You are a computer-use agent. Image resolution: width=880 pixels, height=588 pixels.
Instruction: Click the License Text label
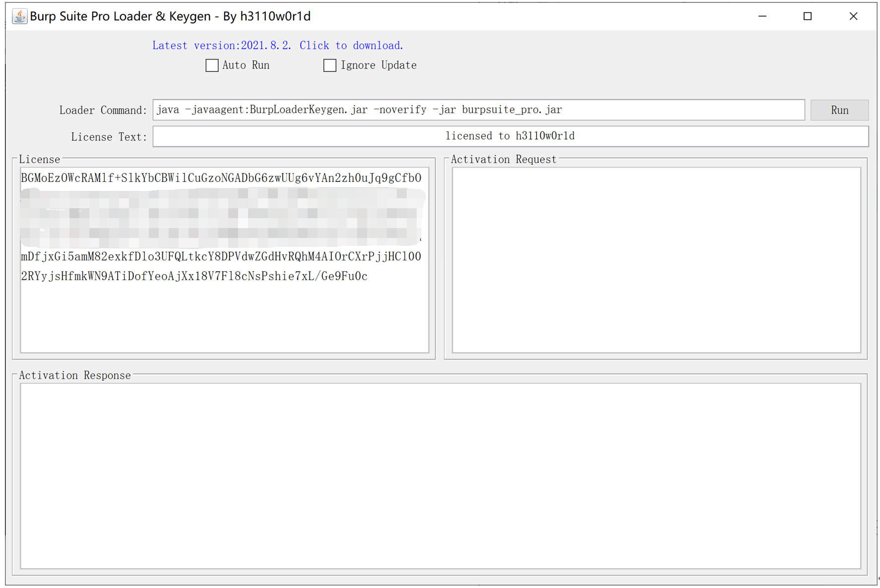(x=109, y=137)
